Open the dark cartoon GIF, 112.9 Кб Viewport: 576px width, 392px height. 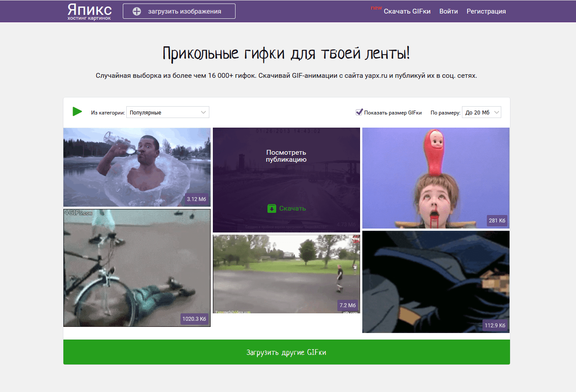tap(436, 282)
